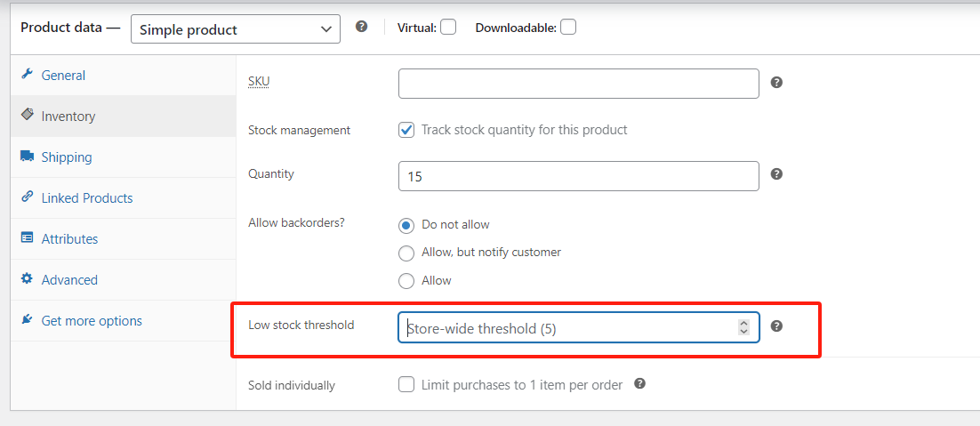
Task: Open the Simple product type dropdown
Action: (x=235, y=29)
